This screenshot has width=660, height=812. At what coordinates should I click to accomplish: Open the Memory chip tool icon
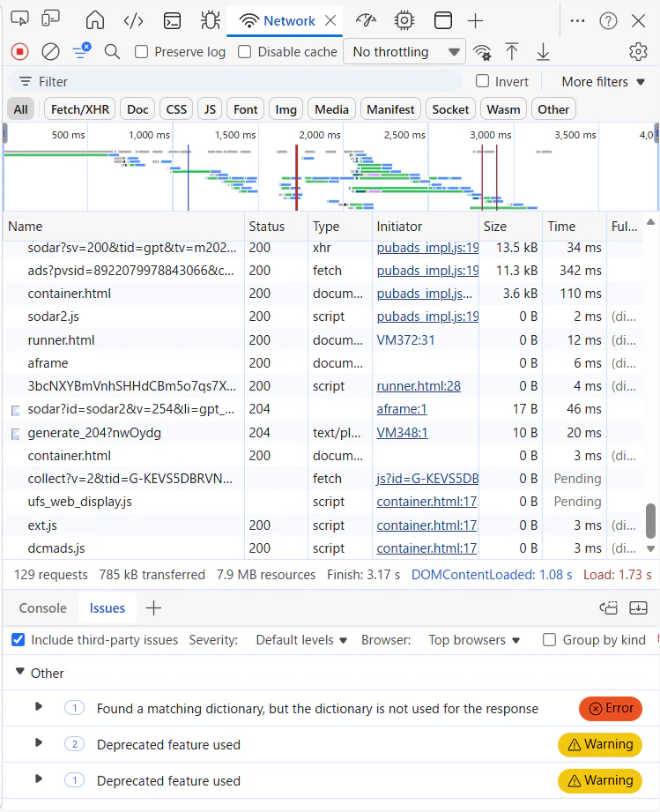[404, 20]
